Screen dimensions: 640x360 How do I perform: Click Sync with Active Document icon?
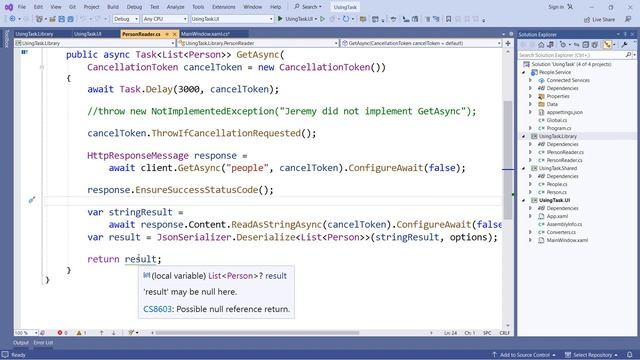[x=576, y=44]
